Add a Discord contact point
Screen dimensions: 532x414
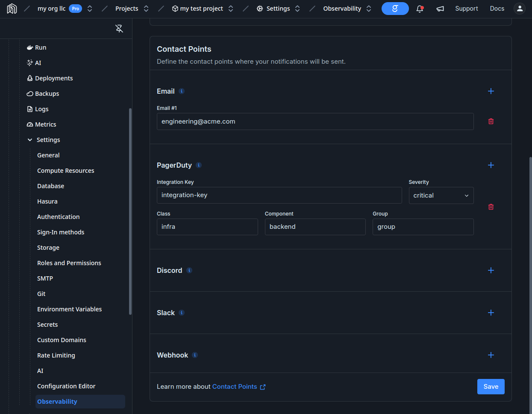point(491,270)
